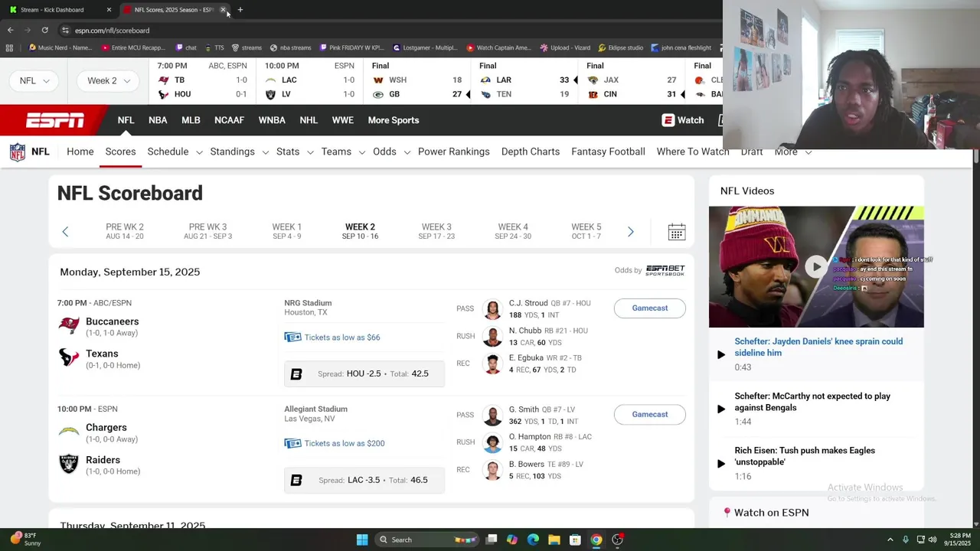The image size is (980, 551).
Task: Click the Raiders team logo
Action: pyautogui.click(x=69, y=464)
